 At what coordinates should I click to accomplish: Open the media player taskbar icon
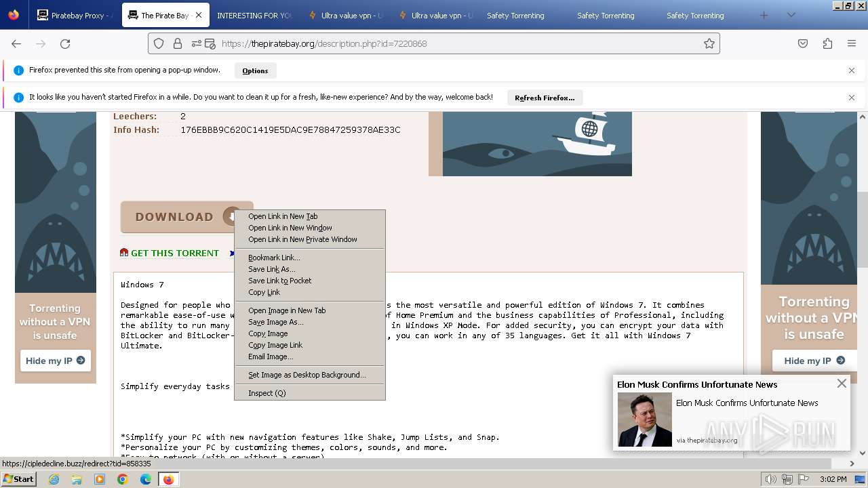(x=100, y=479)
